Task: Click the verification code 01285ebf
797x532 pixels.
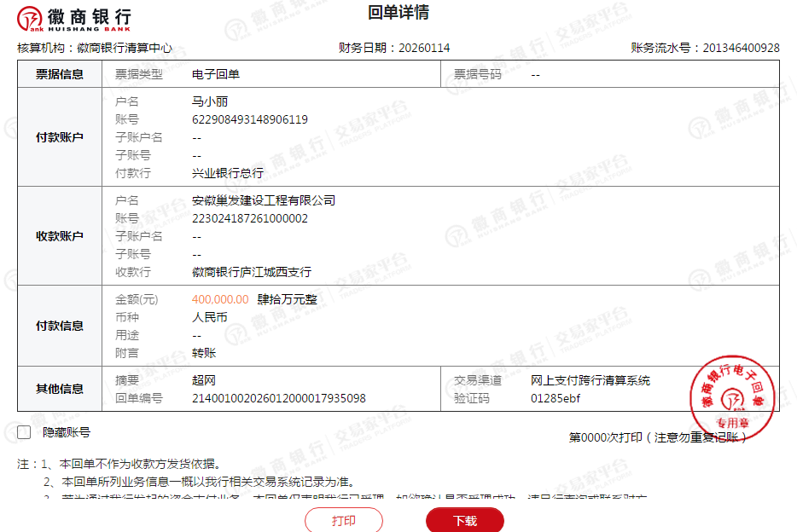Action: (x=555, y=398)
